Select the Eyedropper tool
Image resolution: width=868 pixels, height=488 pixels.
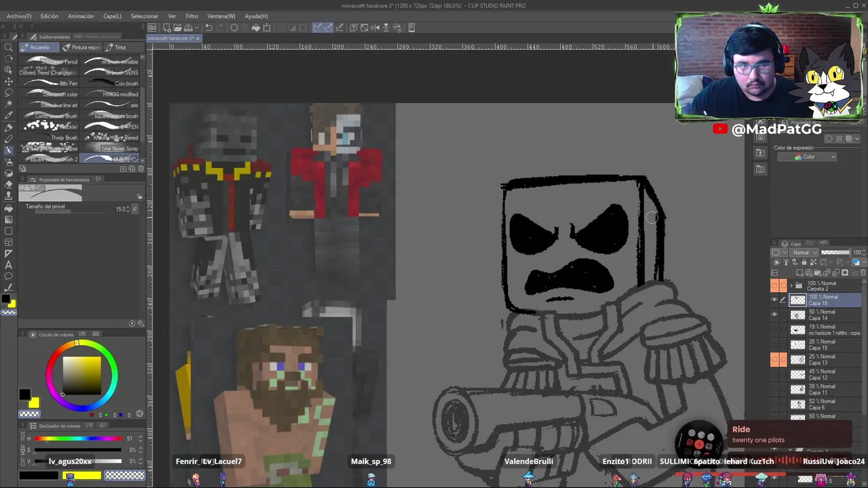point(9,116)
